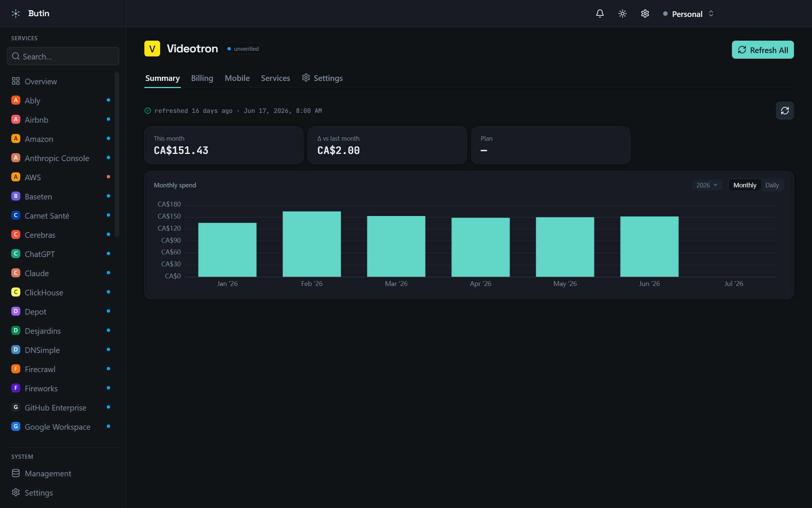The width and height of the screenshot is (812, 508).
Task: Click the Plan card label
Action: pos(486,138)
